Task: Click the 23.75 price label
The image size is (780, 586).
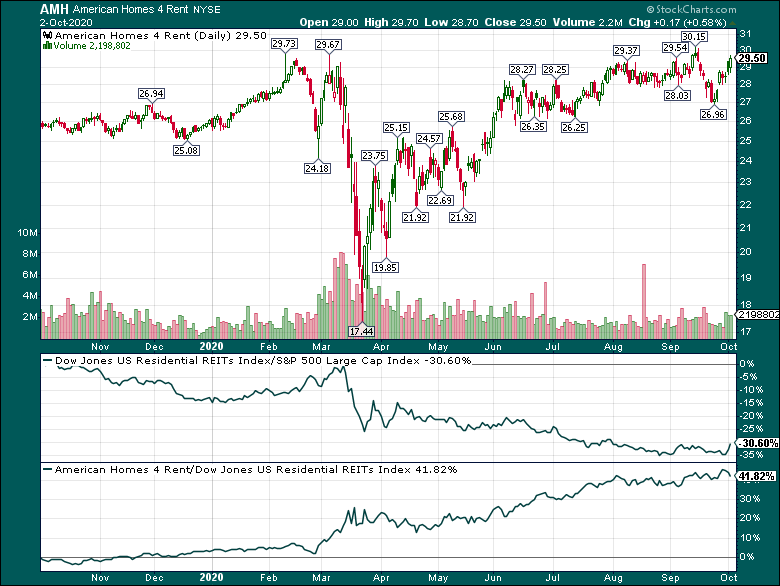Action: 374,156
